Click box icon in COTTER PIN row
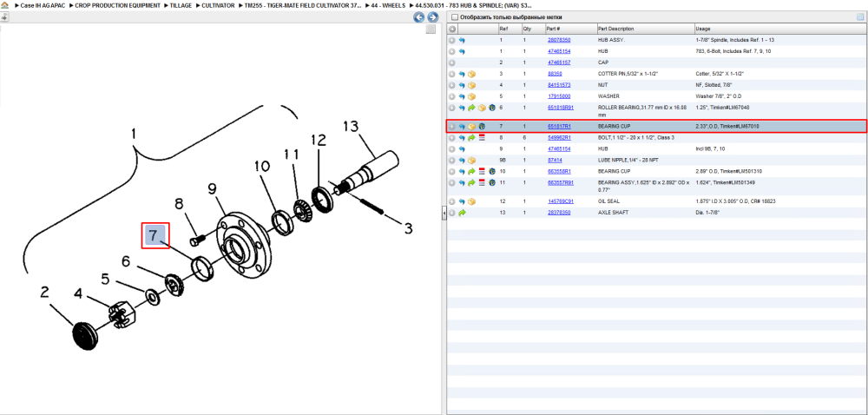 (x=471, y=74)
